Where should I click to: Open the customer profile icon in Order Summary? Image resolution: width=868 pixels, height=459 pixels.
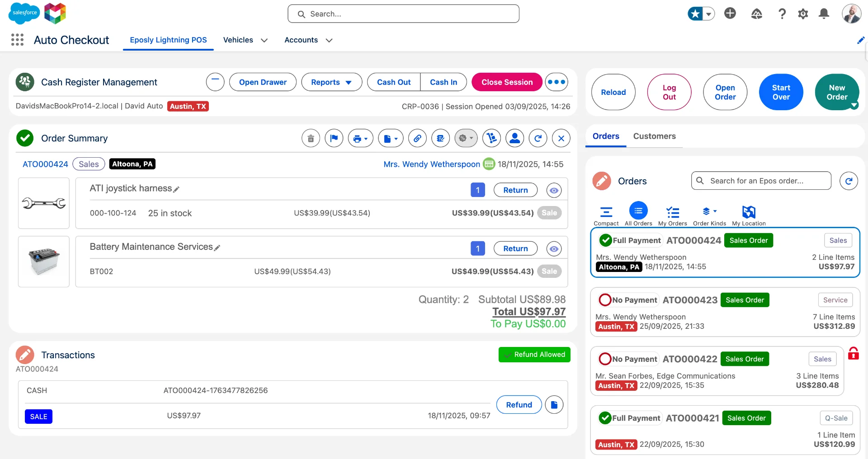click(x=514, y=139)
